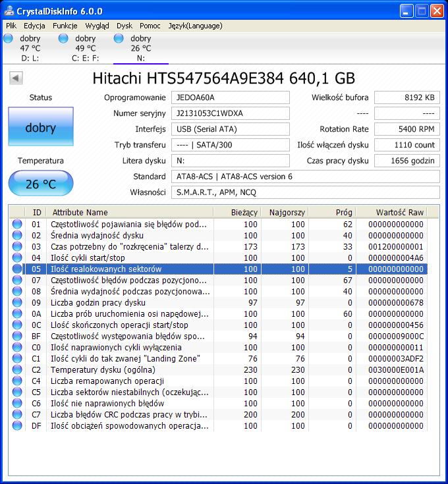
Task: Click the Tryb transferu field SATA/300
Action: tap(231, 145)
